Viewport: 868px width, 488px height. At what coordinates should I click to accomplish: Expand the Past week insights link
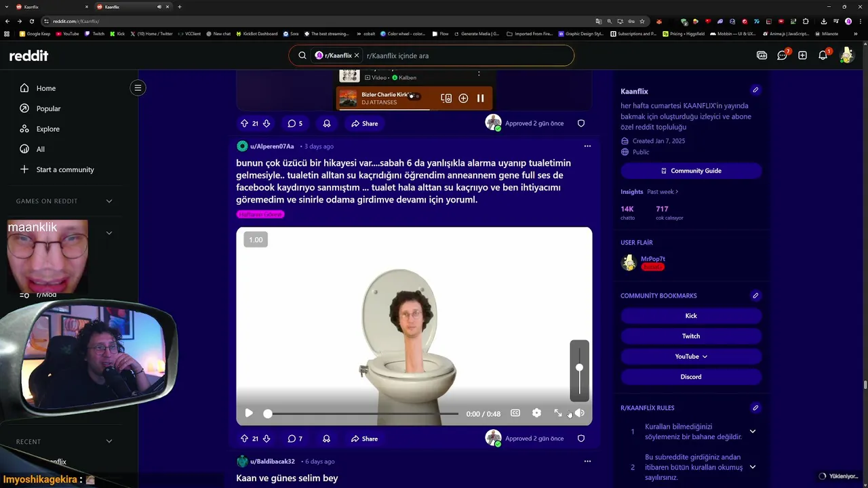click(x=663, y=192)
